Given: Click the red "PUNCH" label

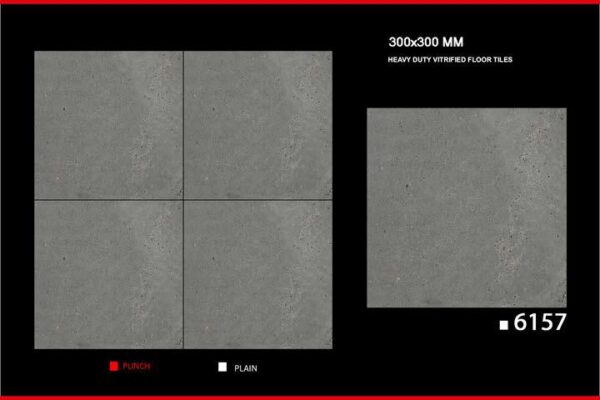Looking at the screenshot, I should [136, 366].
